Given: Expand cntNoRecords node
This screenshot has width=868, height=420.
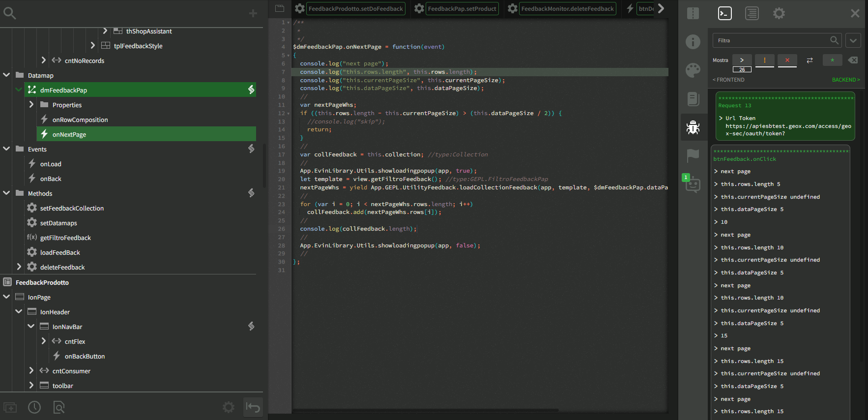Looking at the screenshot, I should [x=43, y=60].
